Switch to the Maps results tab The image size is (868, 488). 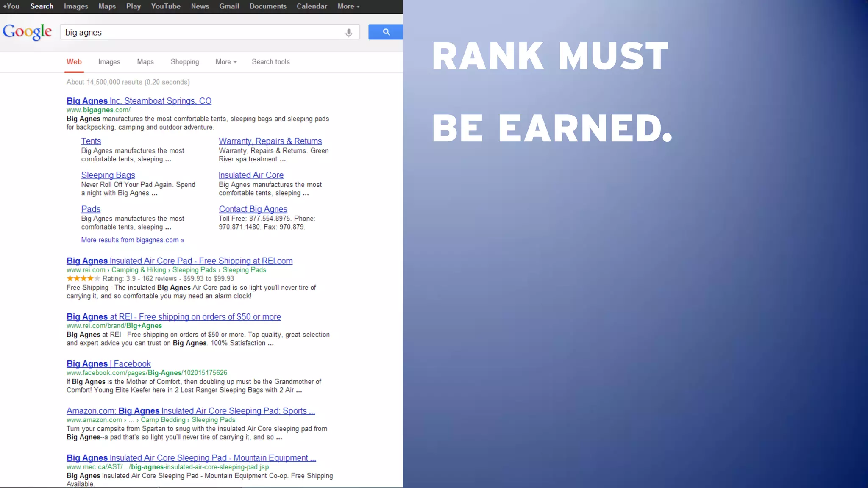click(x=145, y=62)
